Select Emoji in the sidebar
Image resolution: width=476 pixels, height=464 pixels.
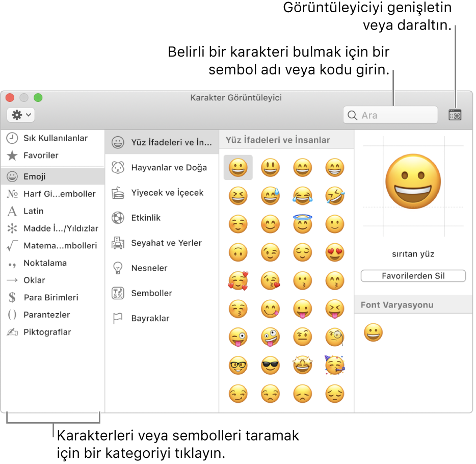52,176
